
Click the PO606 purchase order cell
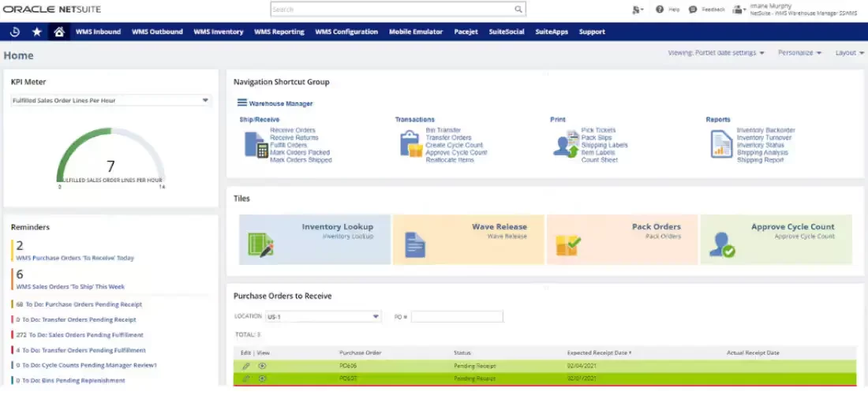(x=348, y=366)
